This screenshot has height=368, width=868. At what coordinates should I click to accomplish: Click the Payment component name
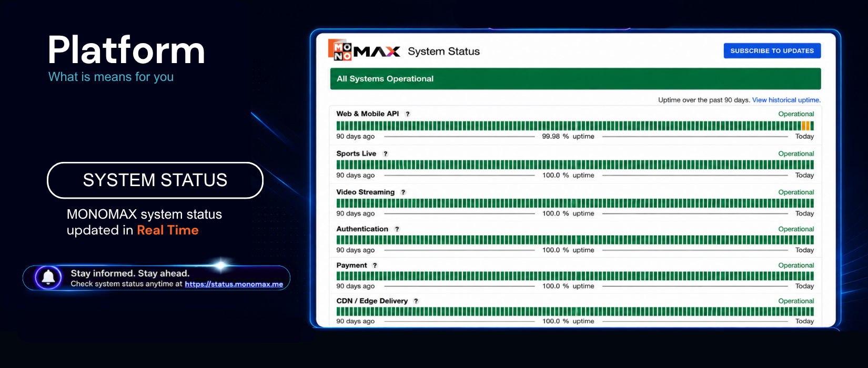tap(352, 265)
